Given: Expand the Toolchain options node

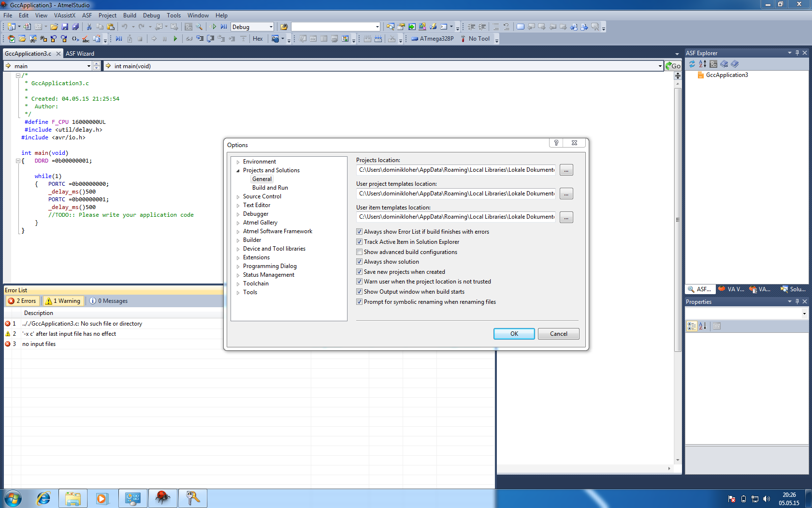Looking at the screenshot, I should pos(238,284).
